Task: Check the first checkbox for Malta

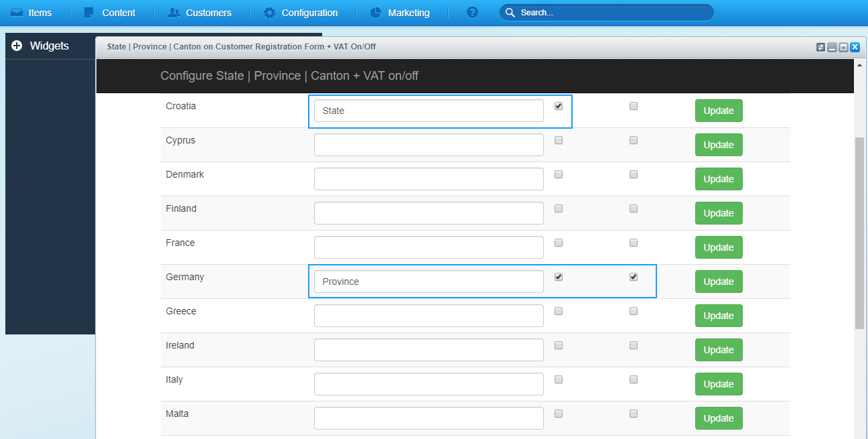Action: point(559,414)
